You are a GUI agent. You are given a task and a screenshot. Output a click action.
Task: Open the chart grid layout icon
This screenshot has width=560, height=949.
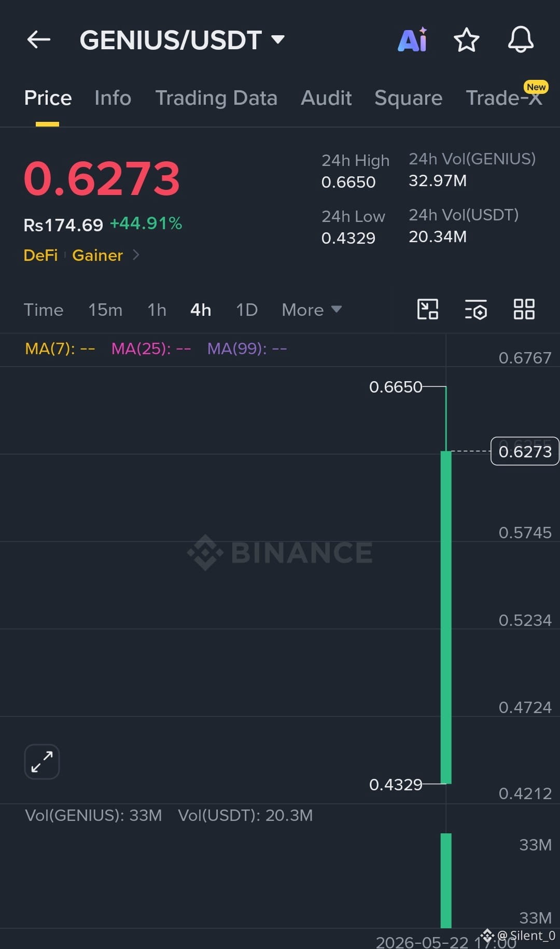tap(524, 309)
